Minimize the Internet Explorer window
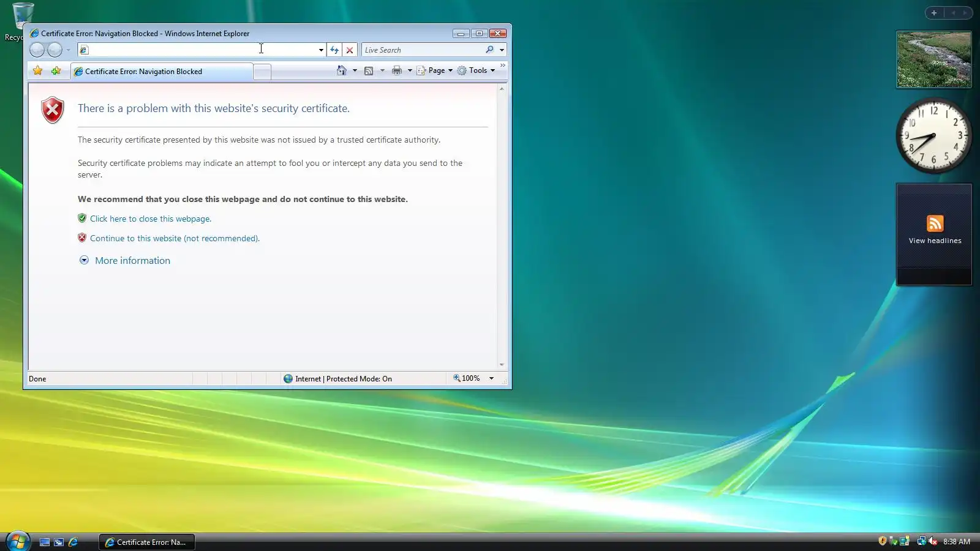 (x=461, y=33)
